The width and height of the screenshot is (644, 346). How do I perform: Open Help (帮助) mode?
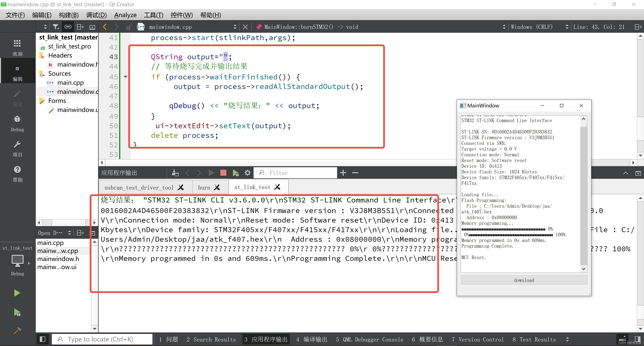[17, 174]
